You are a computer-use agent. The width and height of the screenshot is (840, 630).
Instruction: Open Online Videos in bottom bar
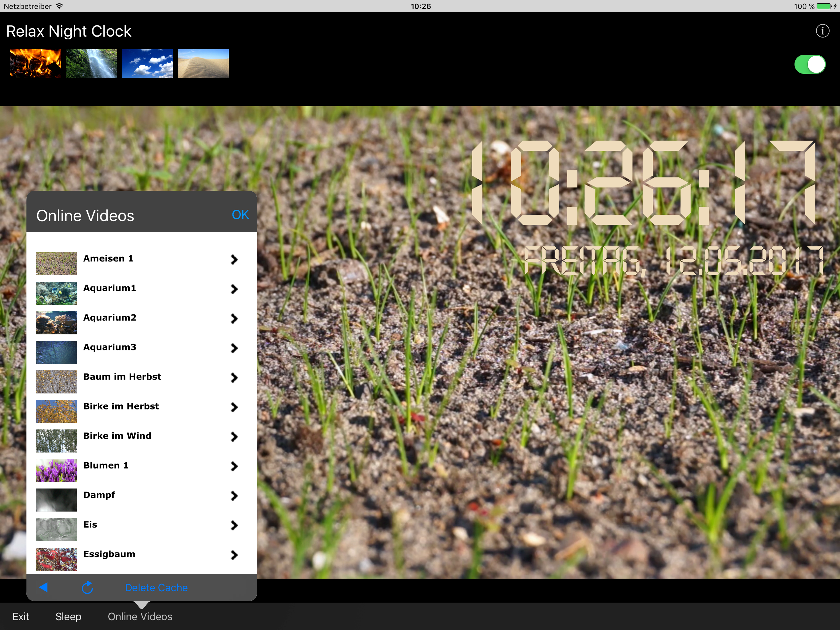[x=140, y=616]
